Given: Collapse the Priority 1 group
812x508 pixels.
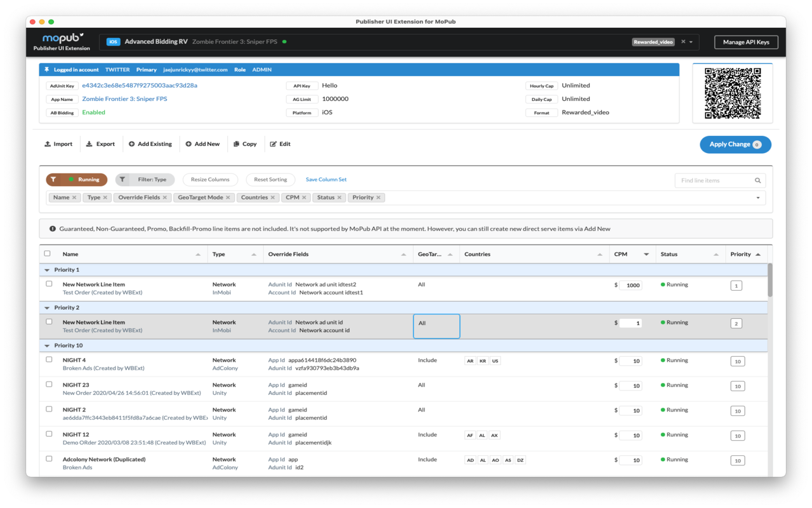Looking at the screenshot, I should click(47, 270).
